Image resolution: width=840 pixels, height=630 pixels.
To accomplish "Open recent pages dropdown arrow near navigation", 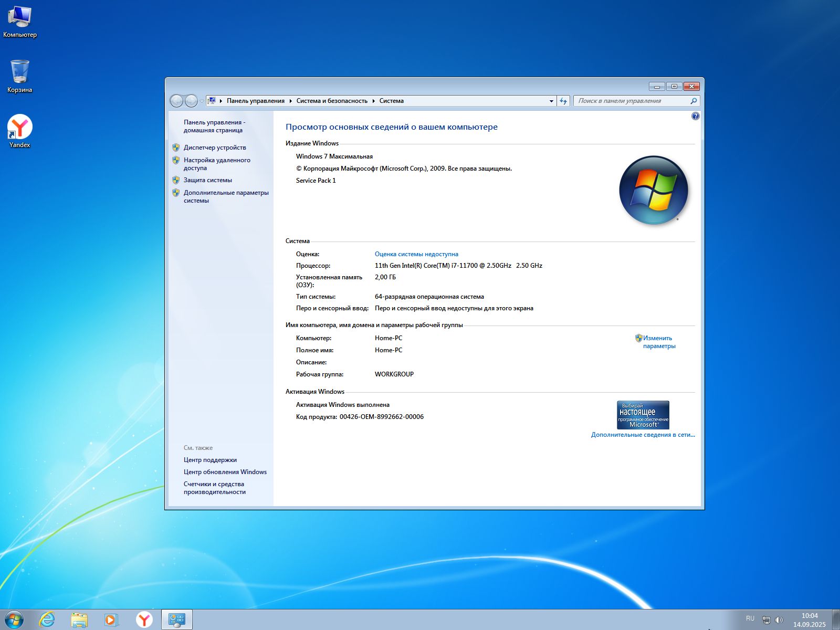I will point(202,101).
